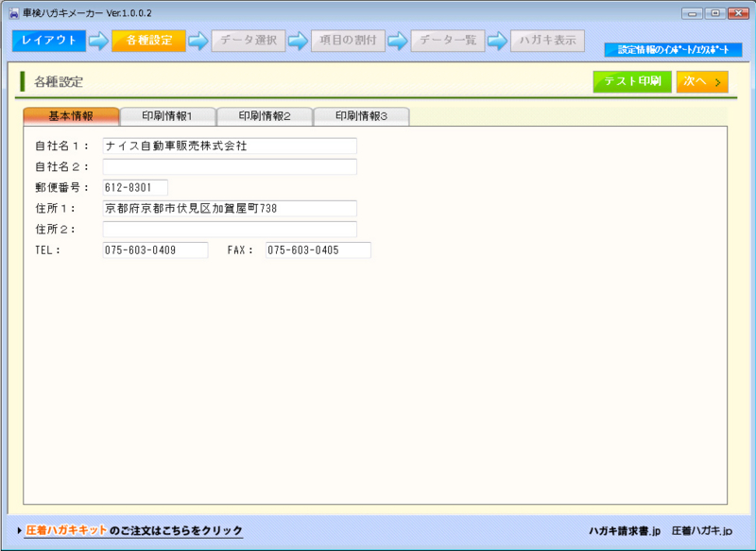Open the 印刷情報2 tab
Image resolution: width=756 pixels, height=551 pixels.
(265, 116)
